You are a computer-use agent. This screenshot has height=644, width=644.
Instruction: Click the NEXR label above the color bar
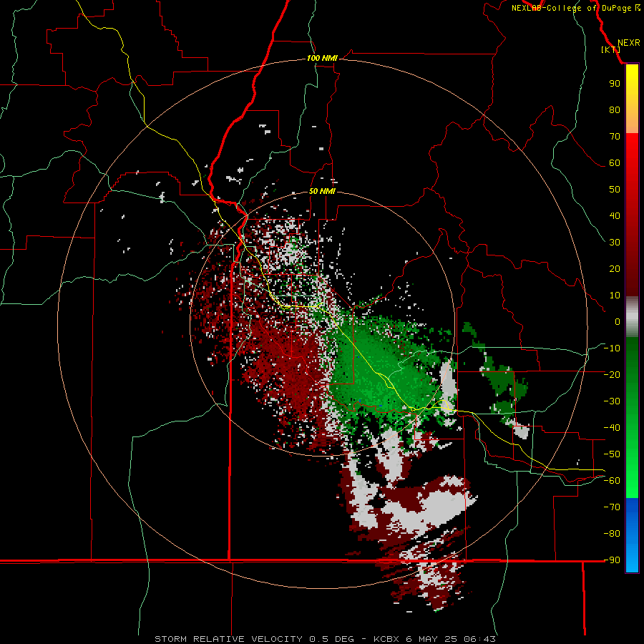coord(629,43)
